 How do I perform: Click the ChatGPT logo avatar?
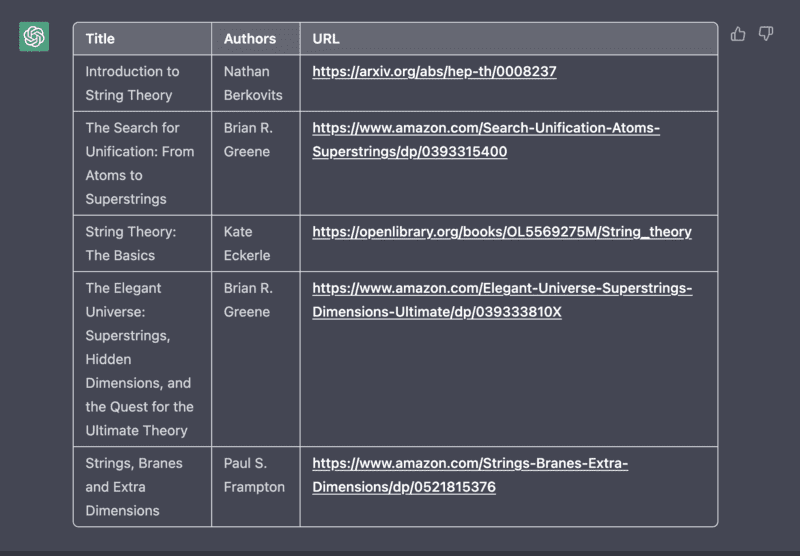(x=34, y=37)
